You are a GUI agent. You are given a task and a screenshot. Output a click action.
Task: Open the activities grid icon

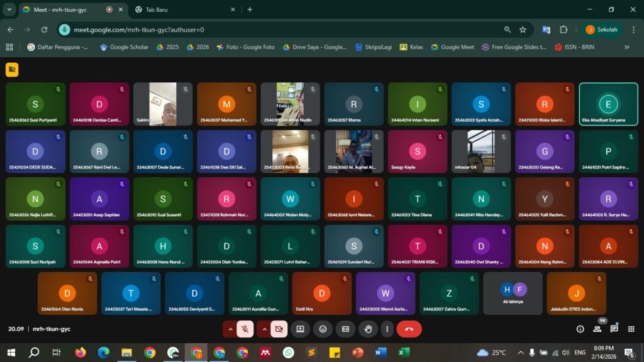[x=631, y=329]
